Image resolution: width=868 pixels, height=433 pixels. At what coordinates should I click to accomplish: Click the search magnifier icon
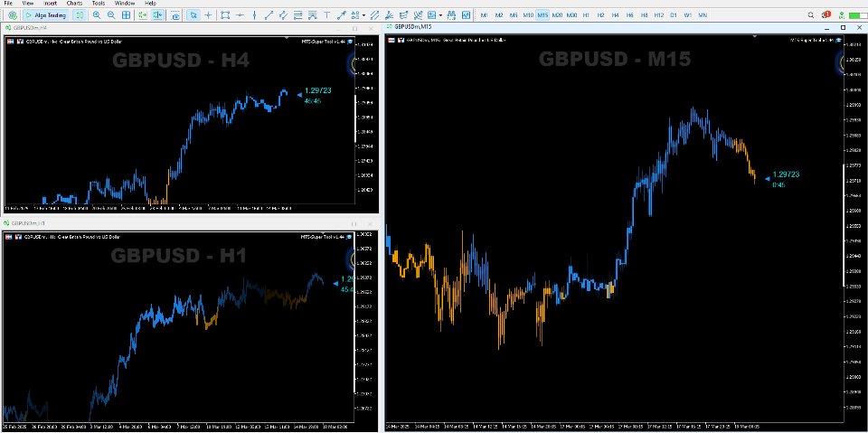(812, 15)
